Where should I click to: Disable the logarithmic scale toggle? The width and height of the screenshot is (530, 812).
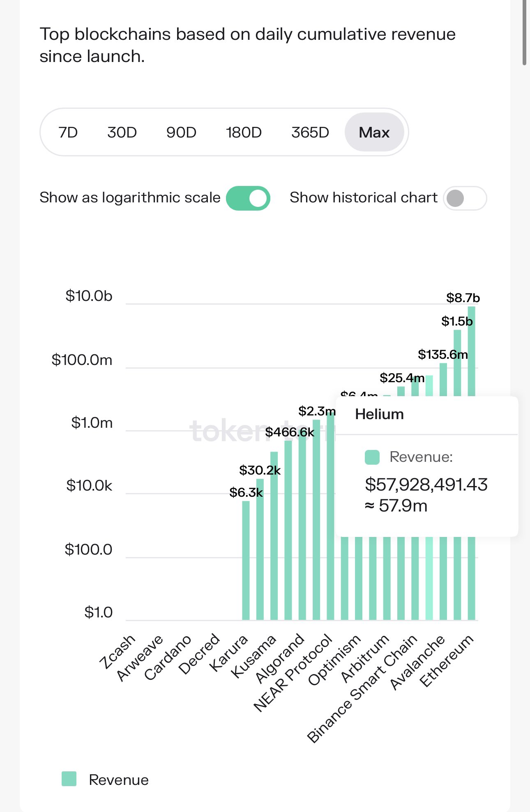coord(248,198)
